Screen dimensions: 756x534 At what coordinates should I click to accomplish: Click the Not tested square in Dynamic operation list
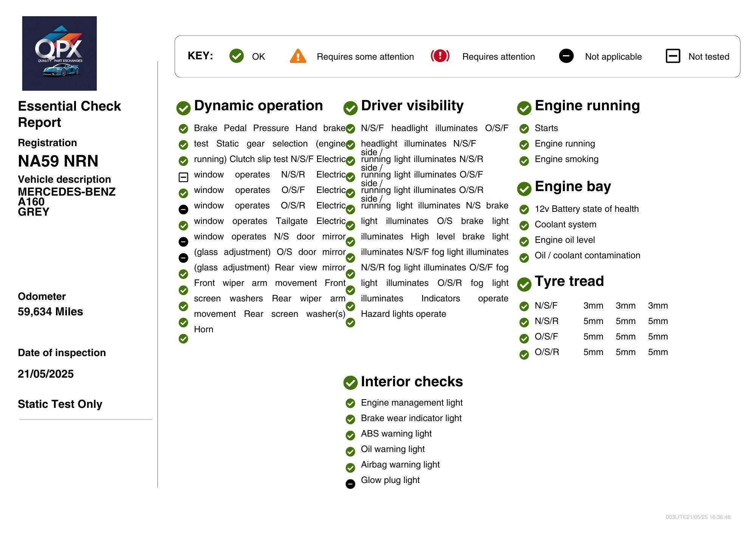tap(183, 177)
